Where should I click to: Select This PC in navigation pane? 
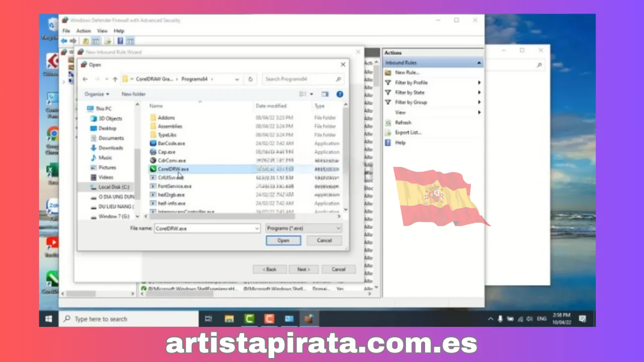[x=104, y=109]
